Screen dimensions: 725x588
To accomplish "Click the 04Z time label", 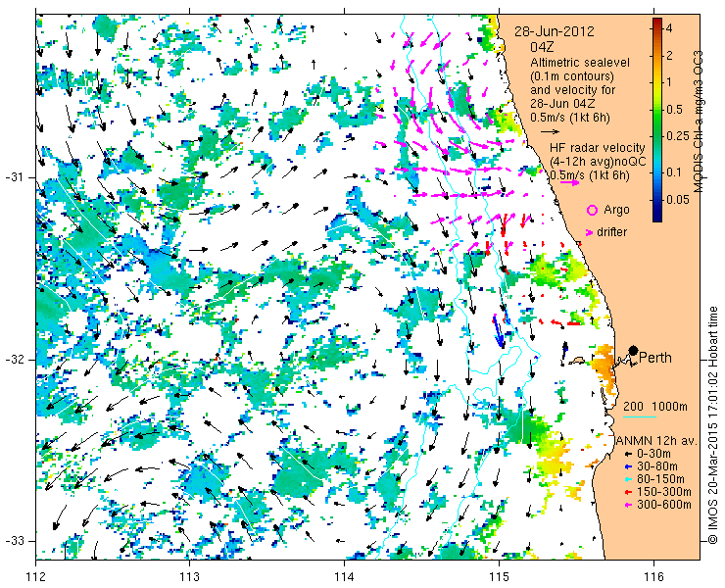I will [x=543, y=47].
